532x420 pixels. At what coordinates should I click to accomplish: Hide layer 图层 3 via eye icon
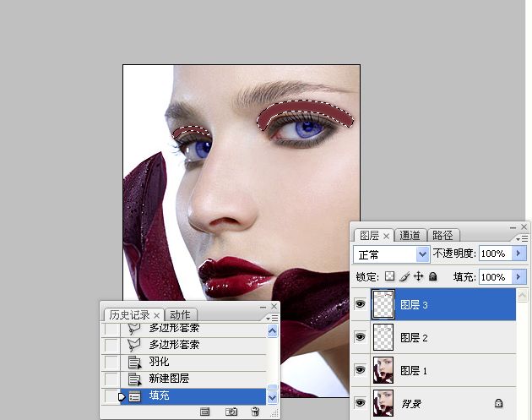pyautogui.click(x=360, y=303)
